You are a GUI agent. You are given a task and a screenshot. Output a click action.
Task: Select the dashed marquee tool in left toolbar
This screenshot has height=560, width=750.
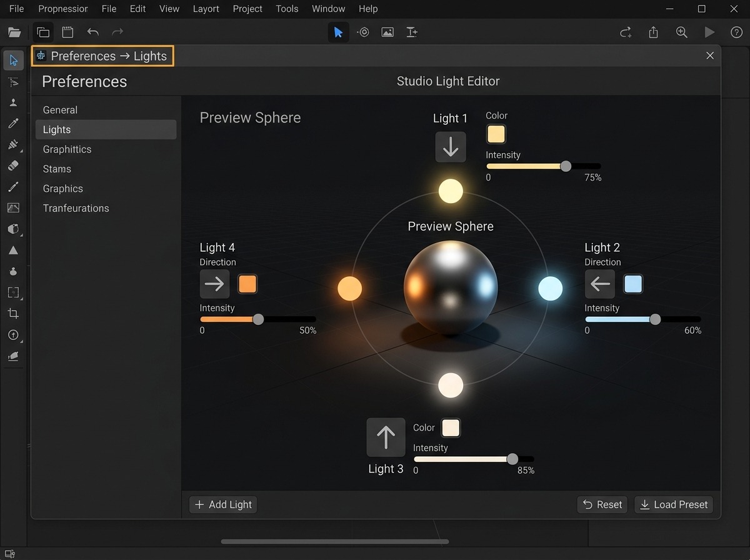(13, 292)
